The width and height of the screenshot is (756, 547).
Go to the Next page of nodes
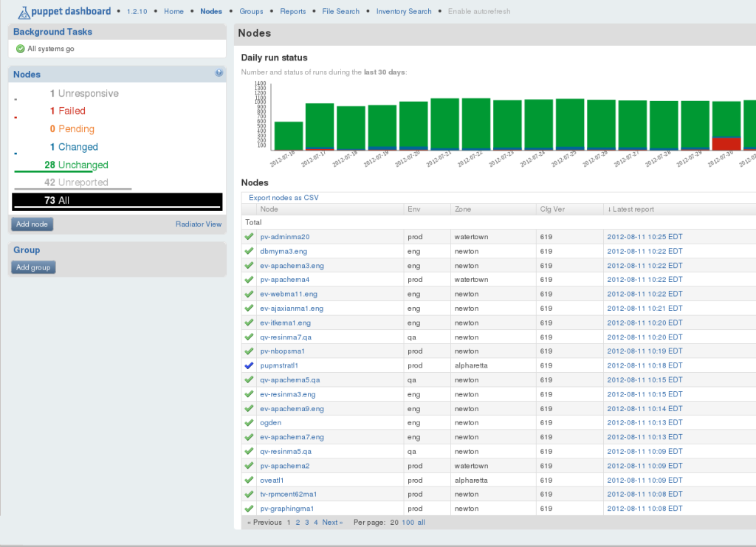coord(332,523)
